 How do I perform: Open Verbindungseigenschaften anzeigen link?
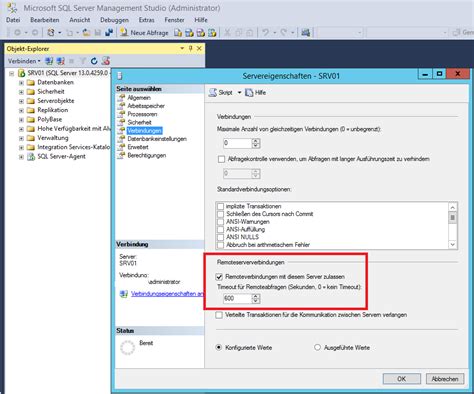pyautogui.click(x=167, y=294)
